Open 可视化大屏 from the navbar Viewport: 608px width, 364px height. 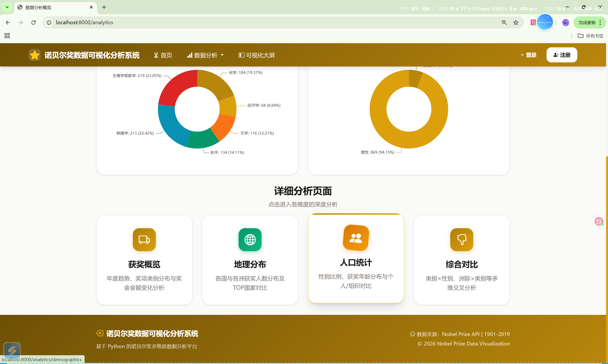pyautogui.click(x=257, y=55)
